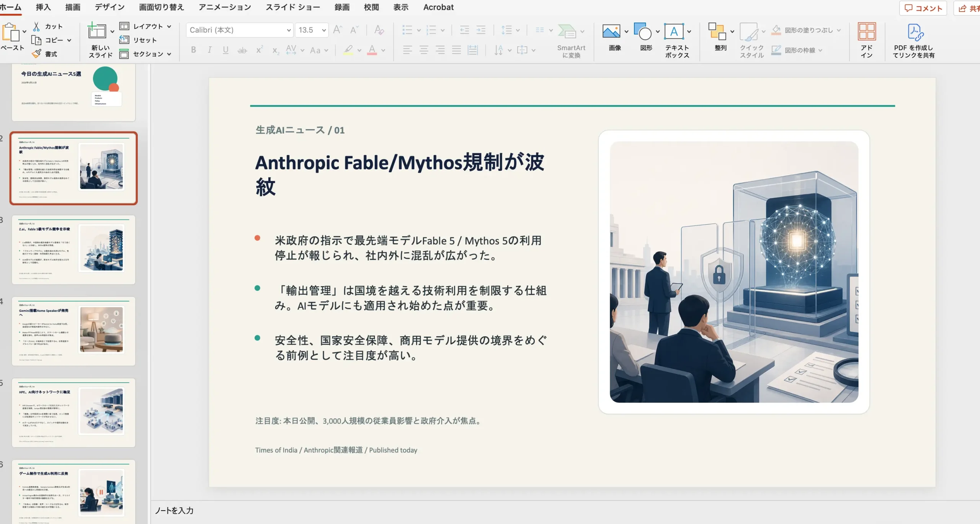
Task: Decrease font size with small A icon
Action: click(354, 30)
